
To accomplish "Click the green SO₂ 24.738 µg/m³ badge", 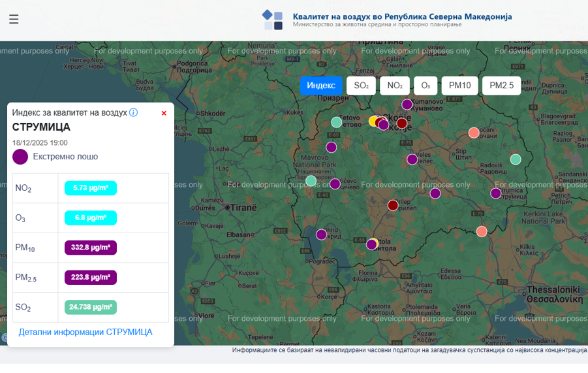I will pyautogui.click(x=91, y=307).
